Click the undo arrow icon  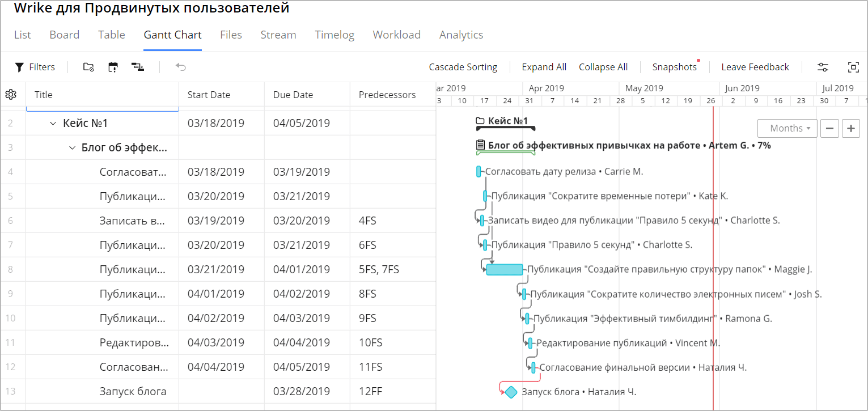click(x=180, y=67)
